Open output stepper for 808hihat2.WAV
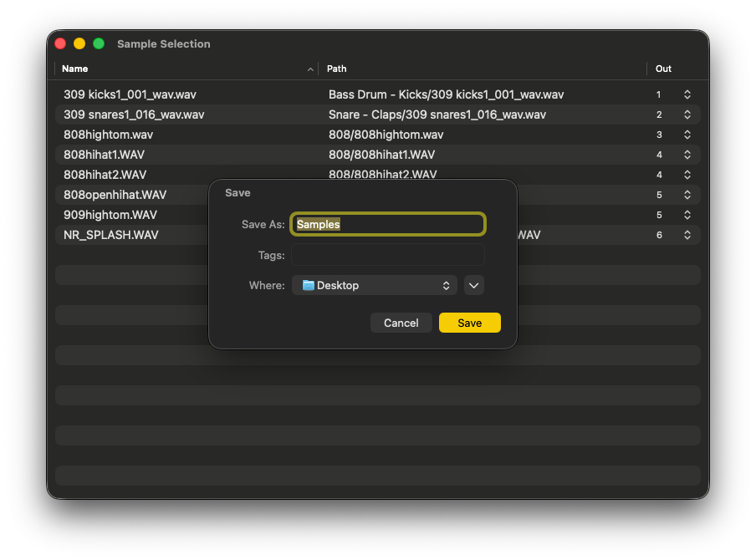756x560 pixels. point(687,175)
